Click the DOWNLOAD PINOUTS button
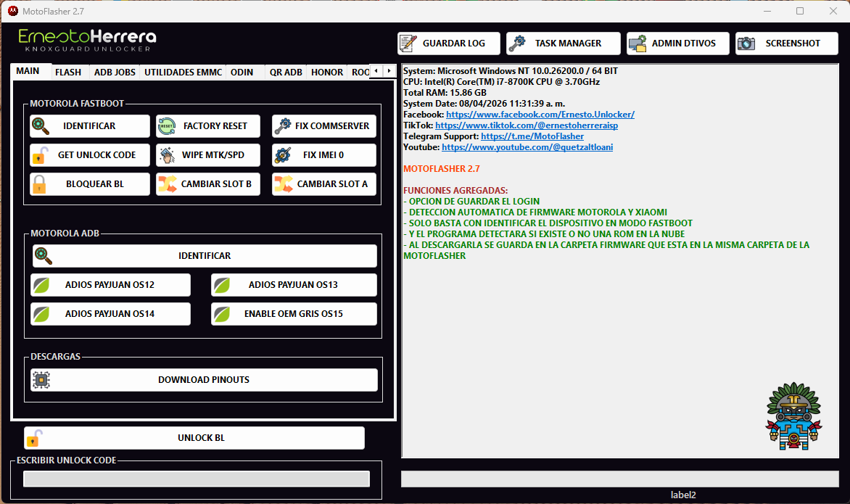Viewport: 850px width, 504px height. tap(204, 380)
